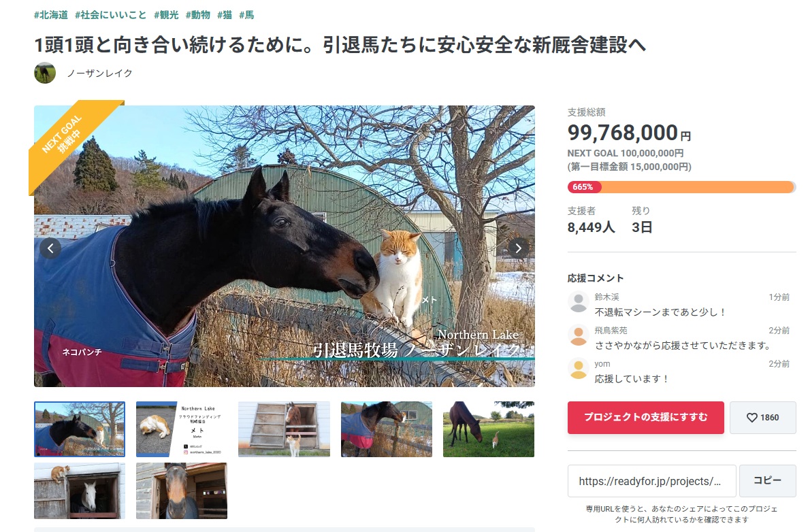Open the #馬 tag
This screenshot has width=810, height=532.
pos(246,15)
